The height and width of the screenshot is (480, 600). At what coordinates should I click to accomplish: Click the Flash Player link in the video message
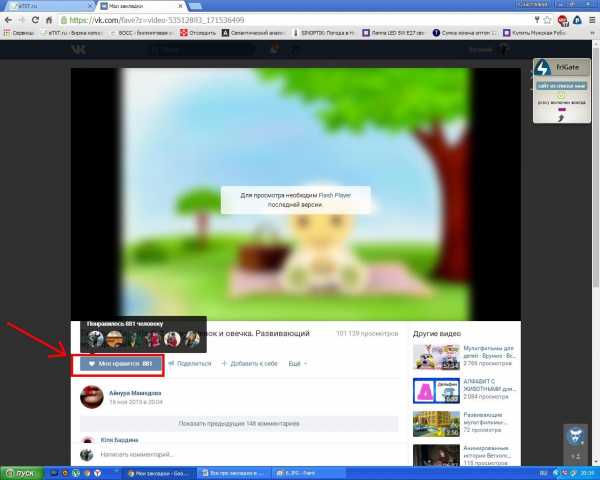334,195
